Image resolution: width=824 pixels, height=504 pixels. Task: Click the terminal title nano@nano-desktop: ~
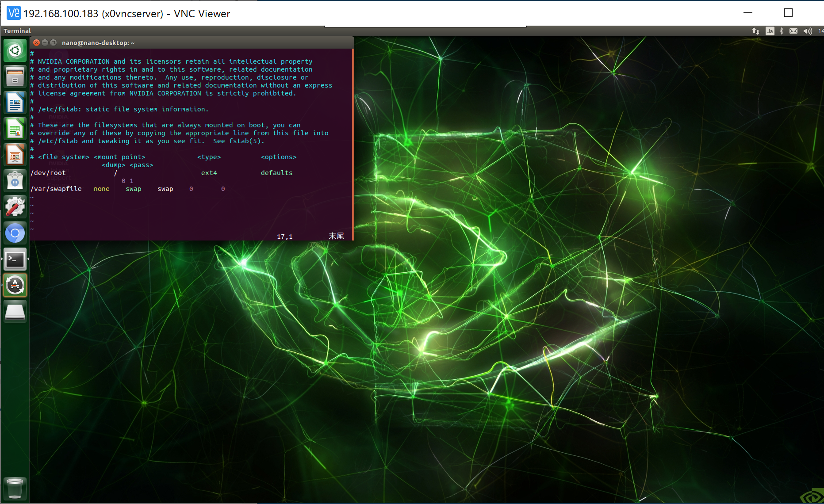click(x=98, y=43)
